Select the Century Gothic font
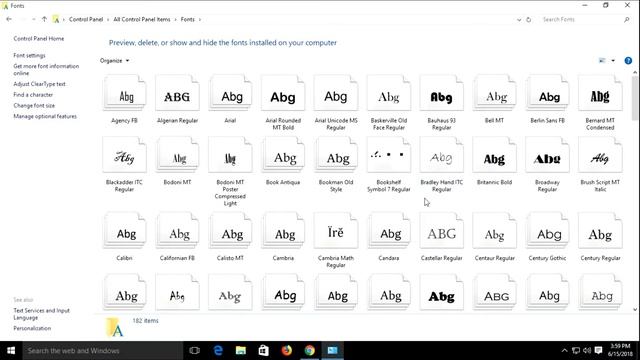Viewport: 640px width, 360px height. 547,231
